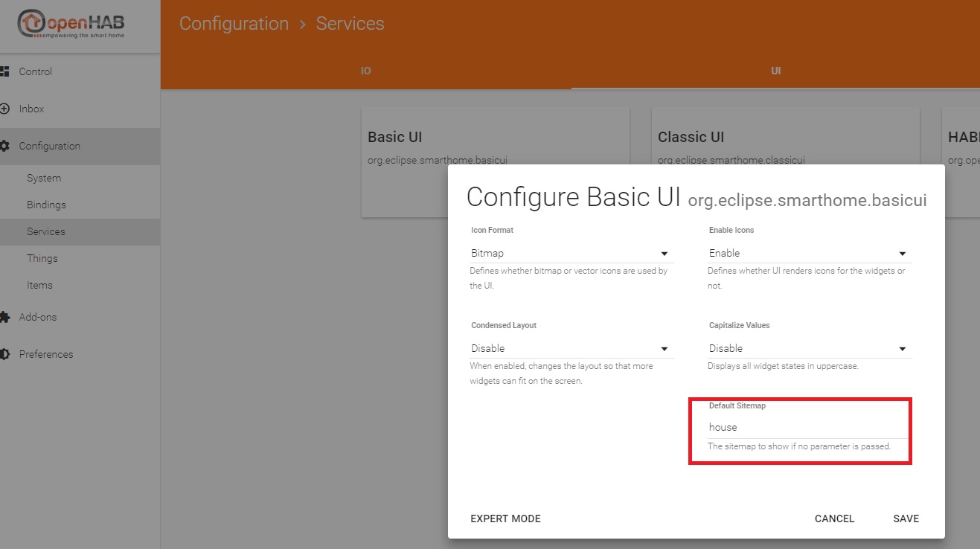Viewport: 980px width, 549px height.
Task: Click the EXPERT MODE button
Action: [506, 518]
